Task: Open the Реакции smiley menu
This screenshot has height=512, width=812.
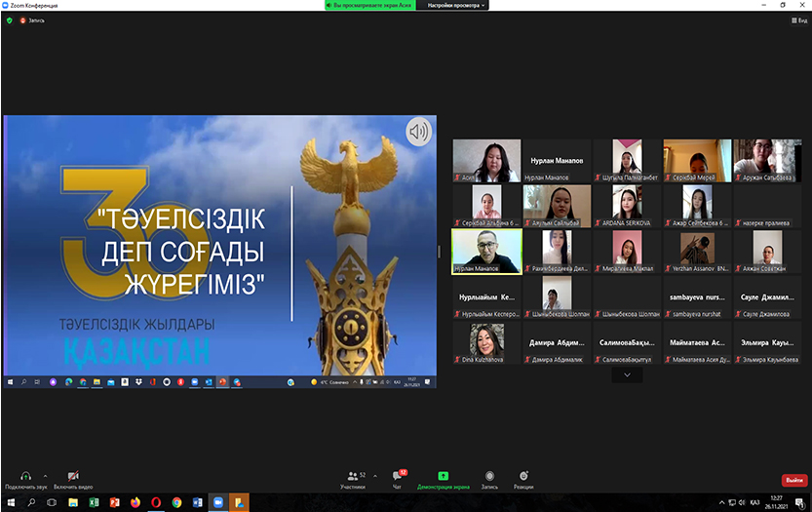Action: click(523, 475)
